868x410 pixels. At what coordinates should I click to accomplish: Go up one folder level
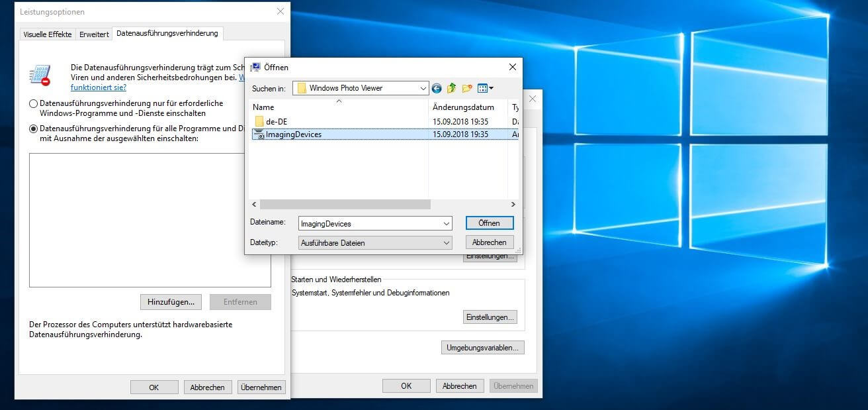pos(452,88)
